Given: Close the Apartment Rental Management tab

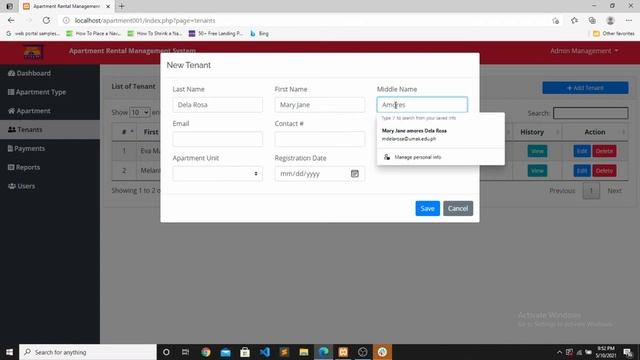Looking at the screenshot, I should [108, 6].
